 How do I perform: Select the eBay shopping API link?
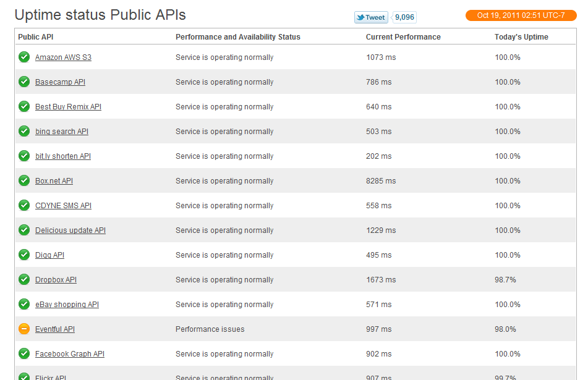coord(67,305)
